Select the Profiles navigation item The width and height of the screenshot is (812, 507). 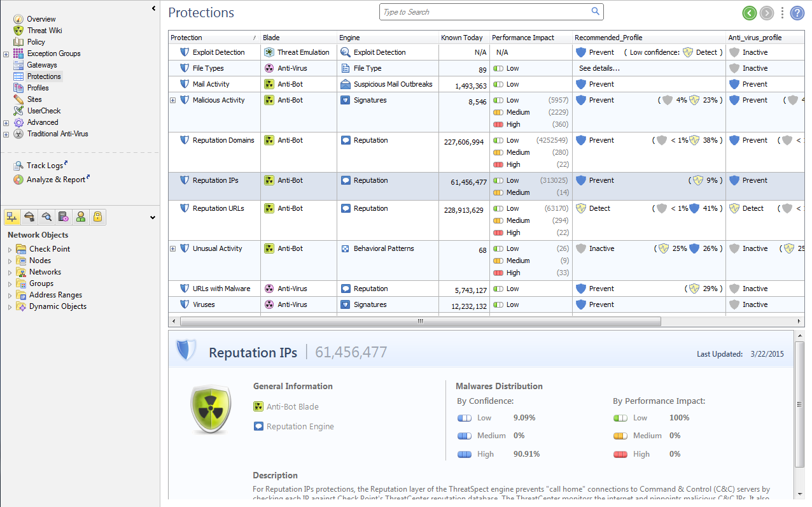tap(38, 88)
